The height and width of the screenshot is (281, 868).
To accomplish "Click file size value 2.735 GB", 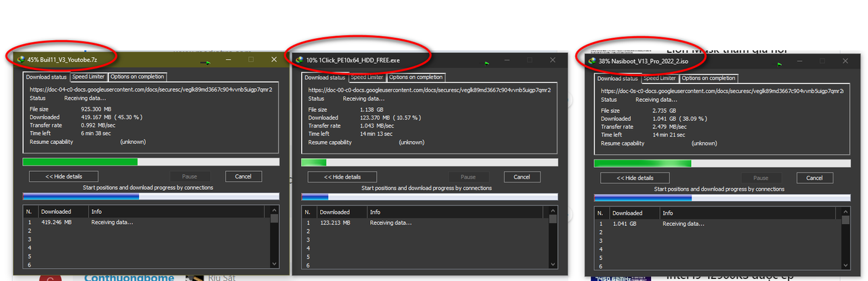I will 663,110.
